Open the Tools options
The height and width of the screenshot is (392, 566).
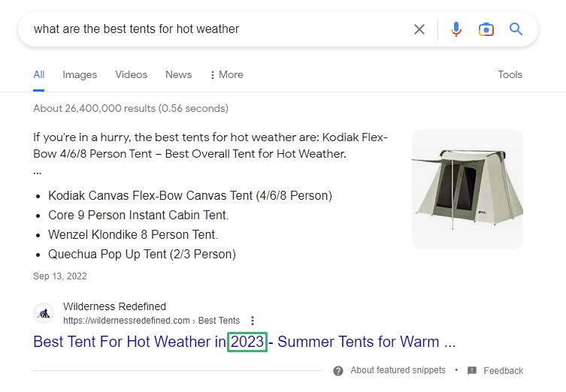[x=510, y=74]
